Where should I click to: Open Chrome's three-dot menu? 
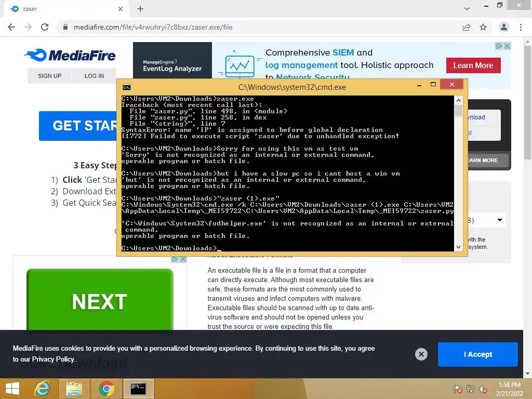point(521,27)
